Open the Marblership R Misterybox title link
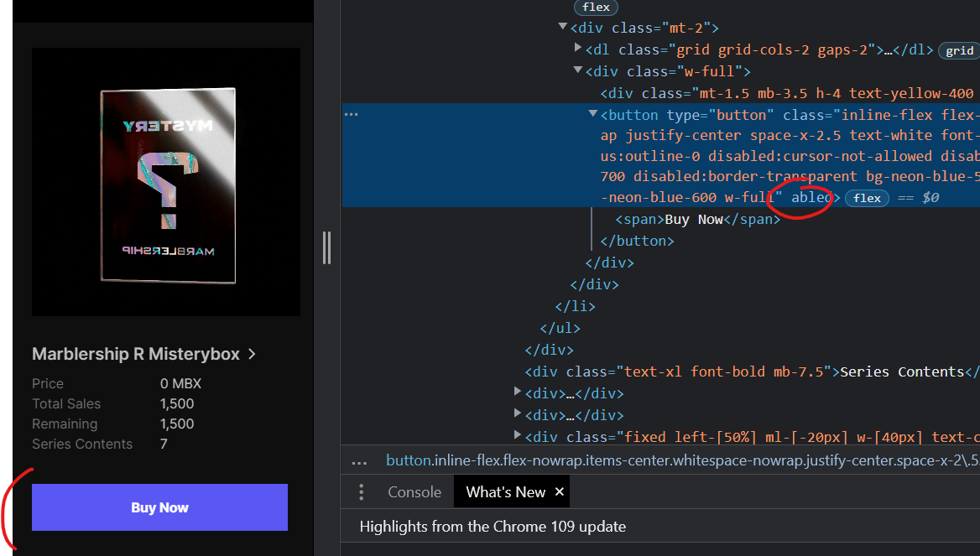980x556 pixels. click(x=136, y=354)
